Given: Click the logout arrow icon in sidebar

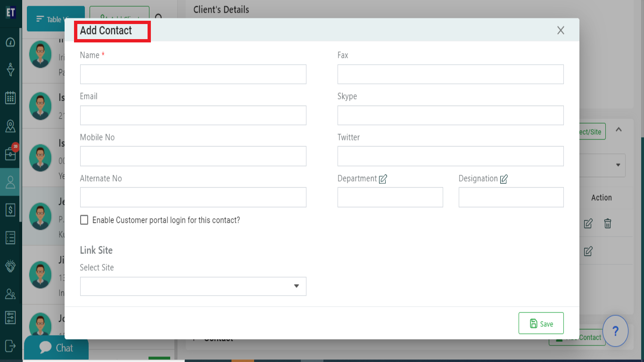Looking at the screenshot, I should [10, 345].
